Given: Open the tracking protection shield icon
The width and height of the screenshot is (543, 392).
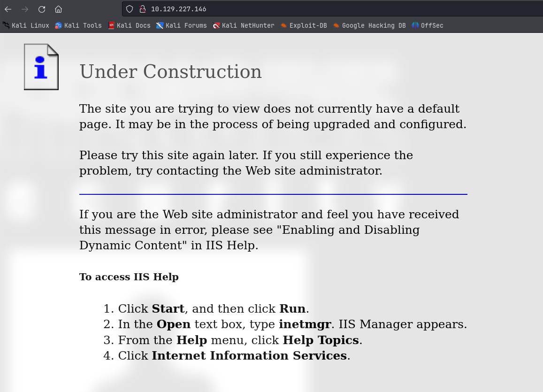Looking at the screenshot, I should click(130, 9).
